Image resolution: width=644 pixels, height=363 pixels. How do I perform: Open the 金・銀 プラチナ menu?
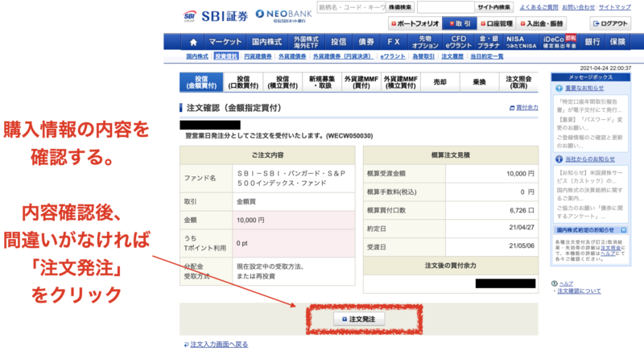point(489,42)
